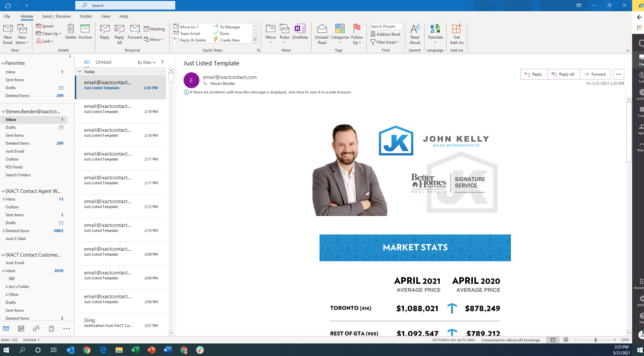Click the Search People input field
The width and height of the screenshot is (644, 356).
click(386, 26)
